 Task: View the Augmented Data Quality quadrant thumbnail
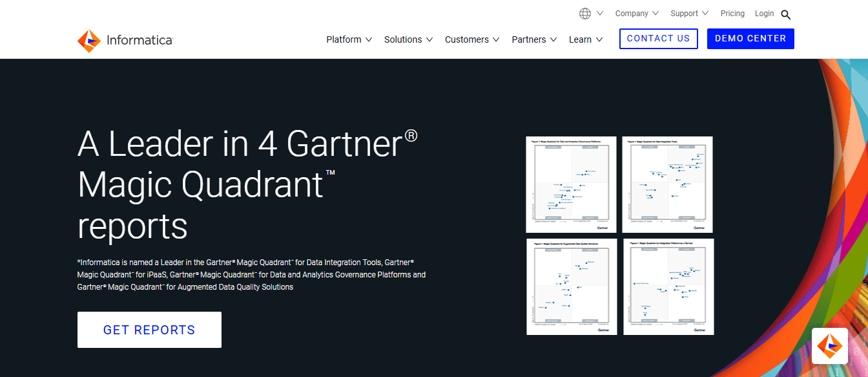click(x=572, y=286)
